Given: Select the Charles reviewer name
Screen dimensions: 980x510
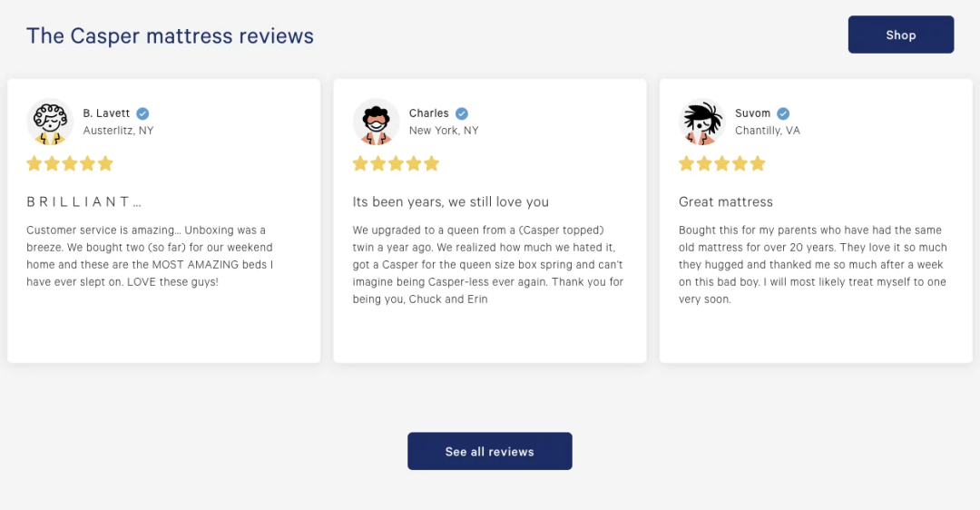Looking at the screenshot, I should pos(428,113).
